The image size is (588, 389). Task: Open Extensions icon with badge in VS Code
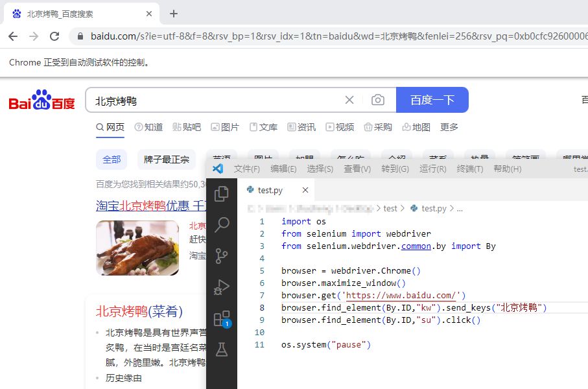pos(222,319)
